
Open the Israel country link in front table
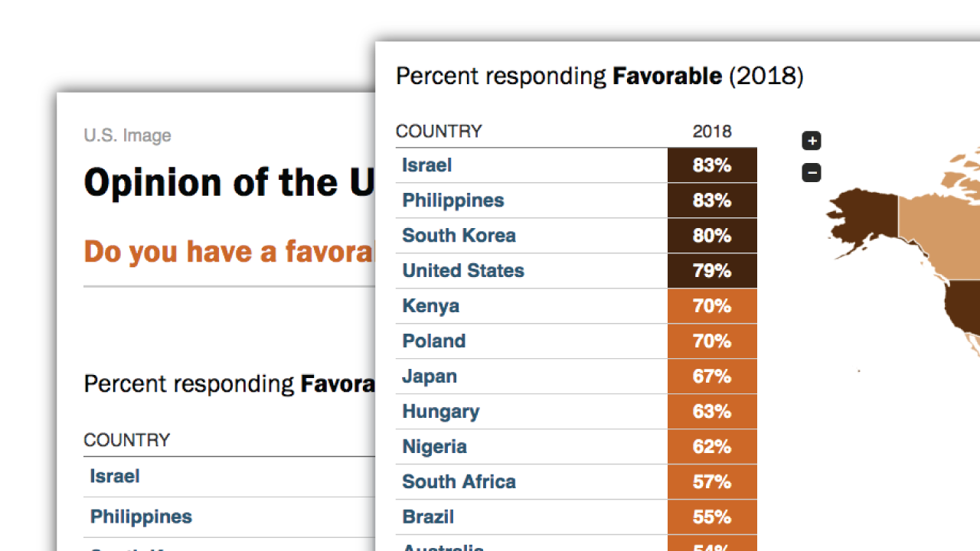point(427,165)
